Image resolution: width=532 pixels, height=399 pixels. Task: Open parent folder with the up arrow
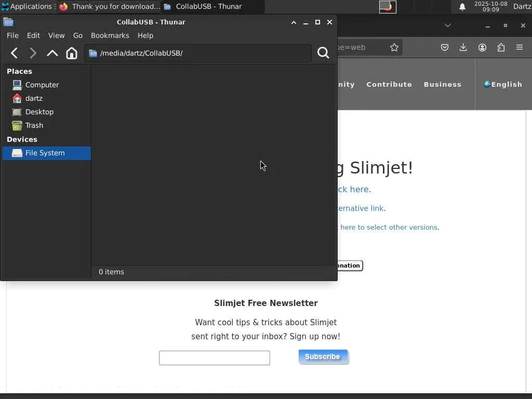(52, 54)
